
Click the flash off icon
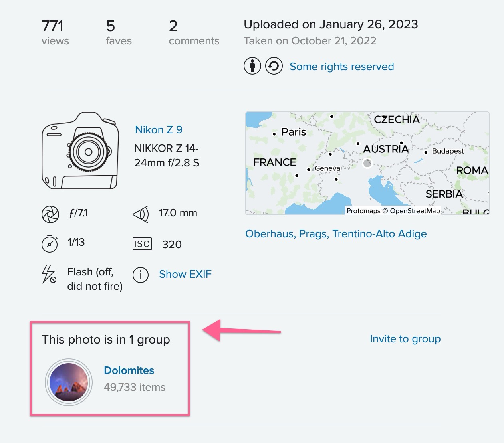(x=49, y=274)
